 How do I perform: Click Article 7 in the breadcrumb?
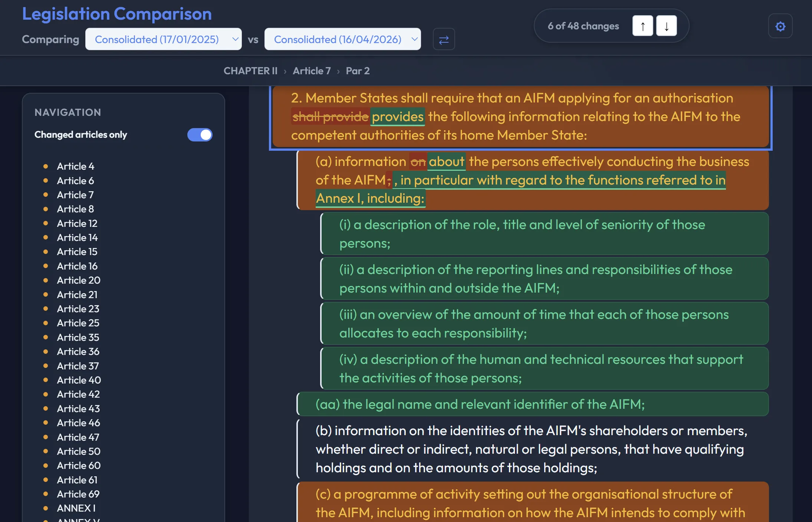(311, 71)
